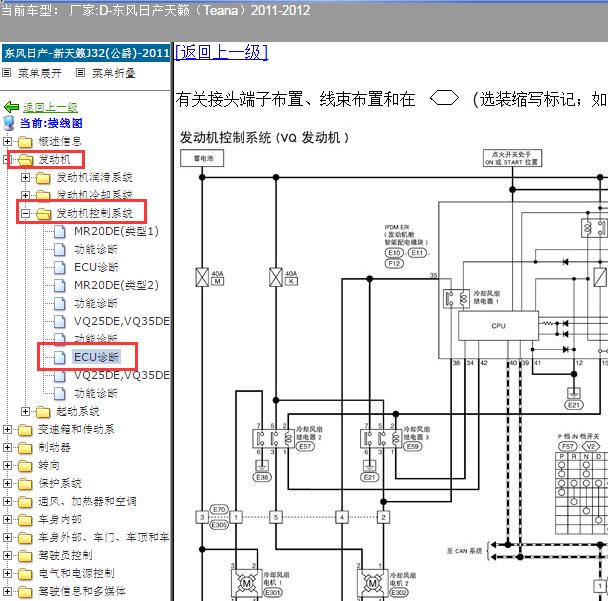Open the ECU诊断 page under MR20DE(类型1)

[96, 267]
